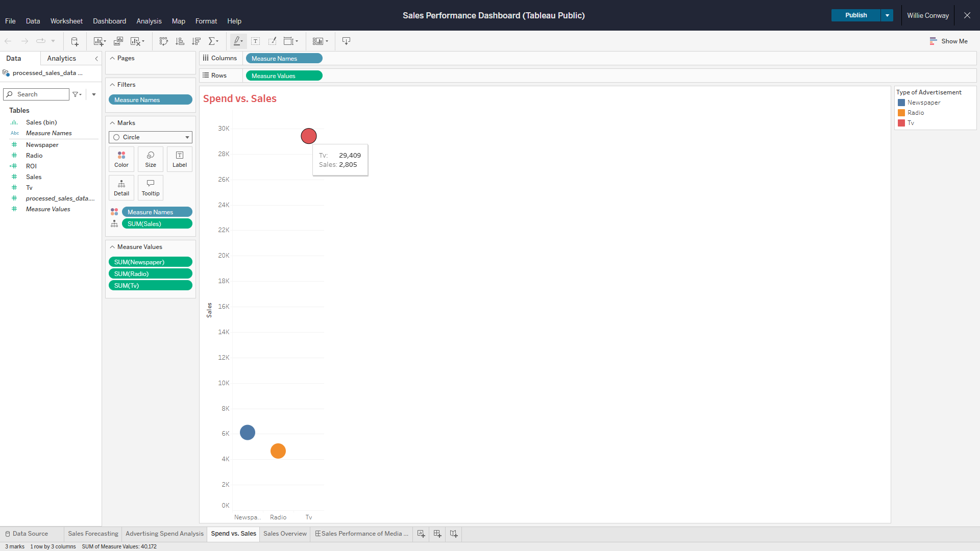This screenshot has height=551, width=980.
Task: Click the Publish button
Action: (x=855, y=15)
